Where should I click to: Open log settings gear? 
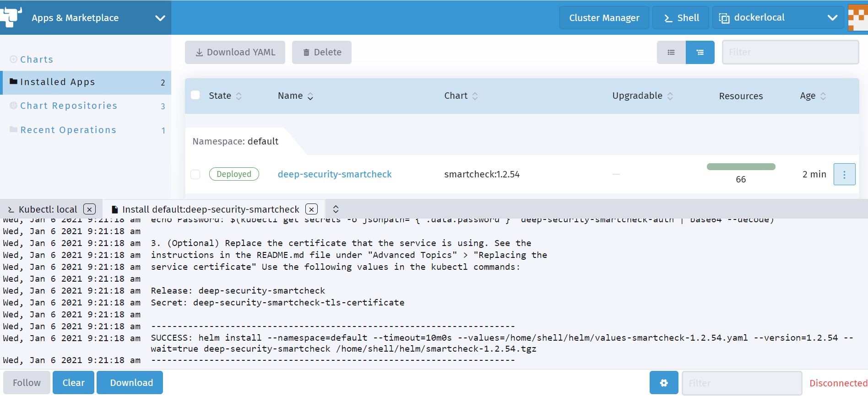coord(664,383)
